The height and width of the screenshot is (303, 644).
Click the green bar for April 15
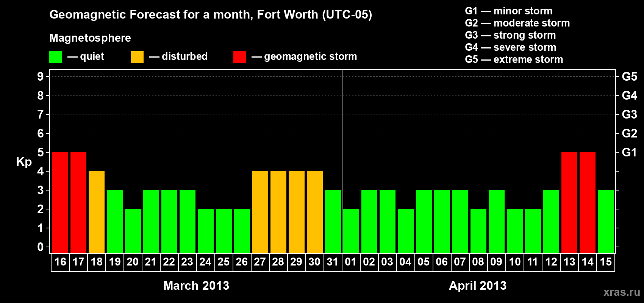click(606, 221)
